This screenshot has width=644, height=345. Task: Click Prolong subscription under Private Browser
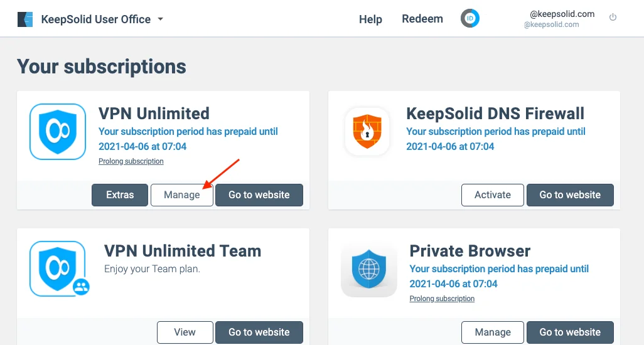click(x=442, y=299)
